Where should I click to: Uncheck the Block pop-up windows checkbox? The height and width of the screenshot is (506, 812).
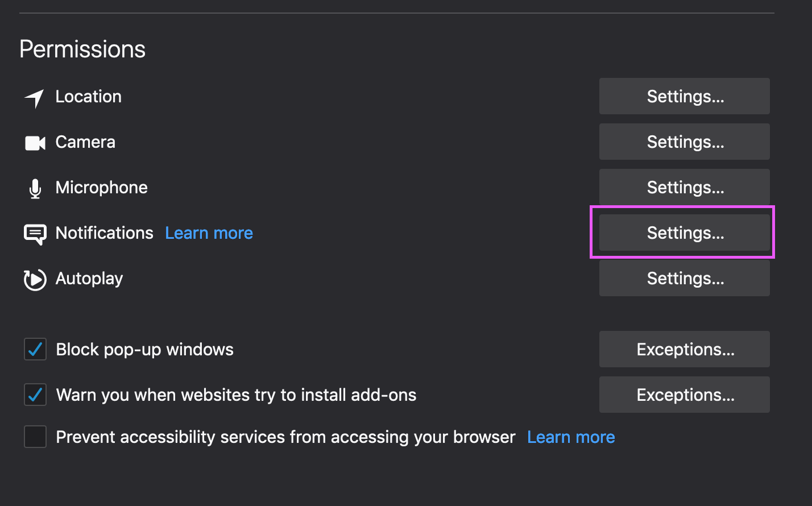35,349
